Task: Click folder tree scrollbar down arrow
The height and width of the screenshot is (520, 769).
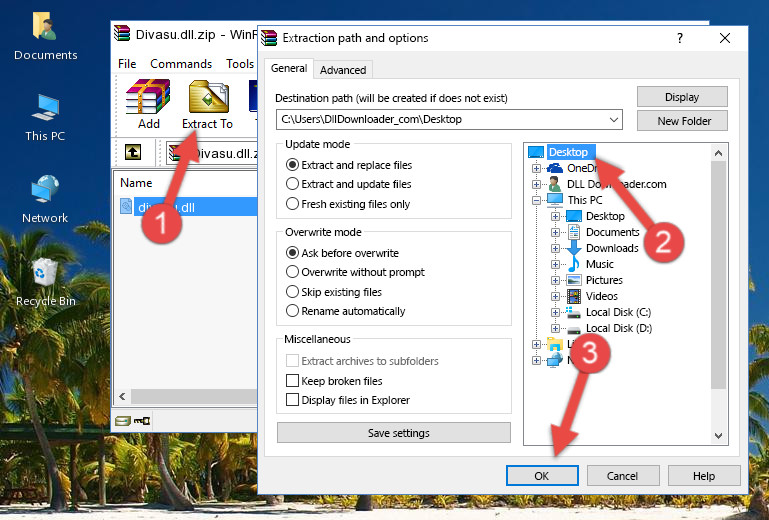Action: pos(718,435)
